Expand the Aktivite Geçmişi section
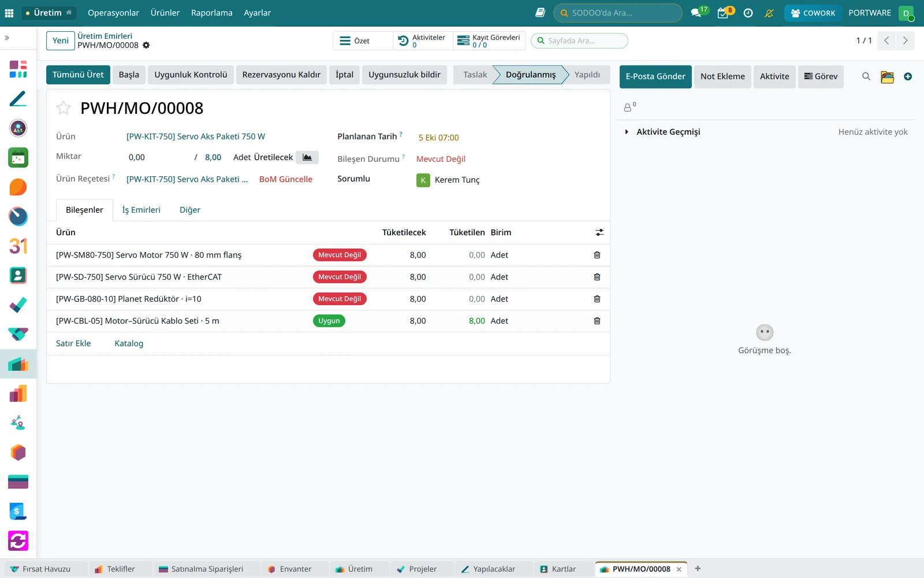Screen dimensions: 924x578 (x=662, y=132)
